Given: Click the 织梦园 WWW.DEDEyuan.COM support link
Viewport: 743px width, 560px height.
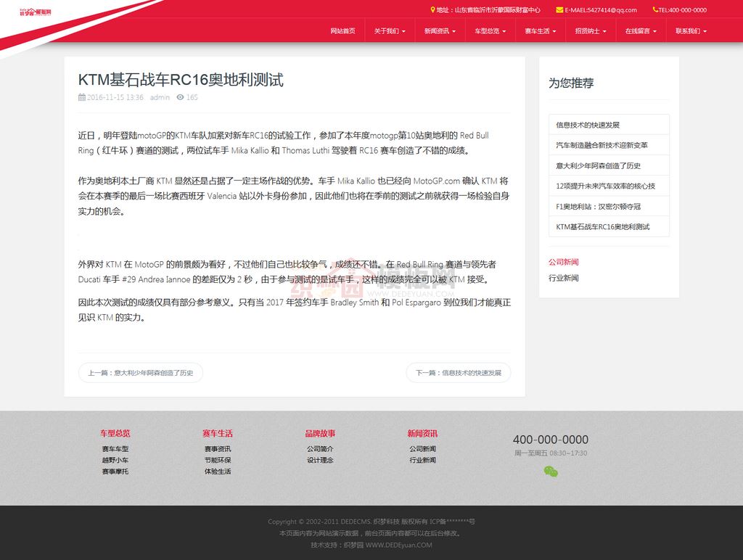Looking at the screenshot, I should pos(387,545).
